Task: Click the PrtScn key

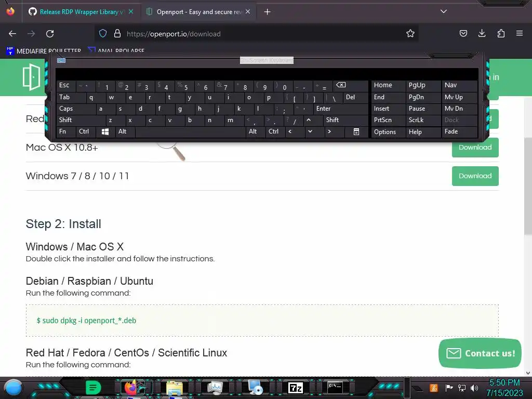Action: [x=389, y=120]
